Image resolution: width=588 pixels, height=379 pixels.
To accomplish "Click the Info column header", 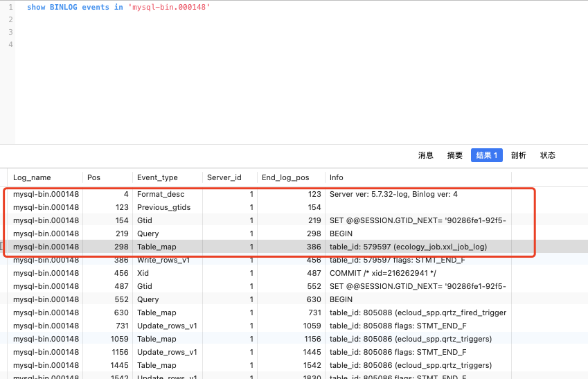I will point(337,177).
